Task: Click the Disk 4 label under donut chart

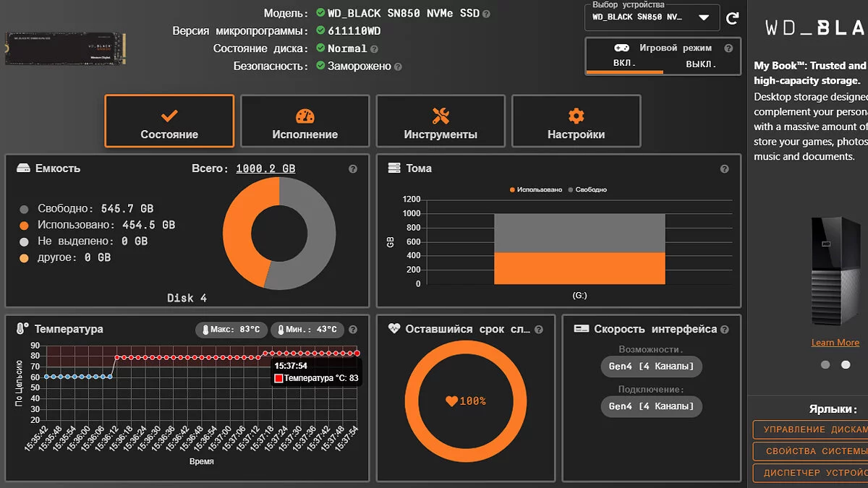Action: [x=187, y=298]
